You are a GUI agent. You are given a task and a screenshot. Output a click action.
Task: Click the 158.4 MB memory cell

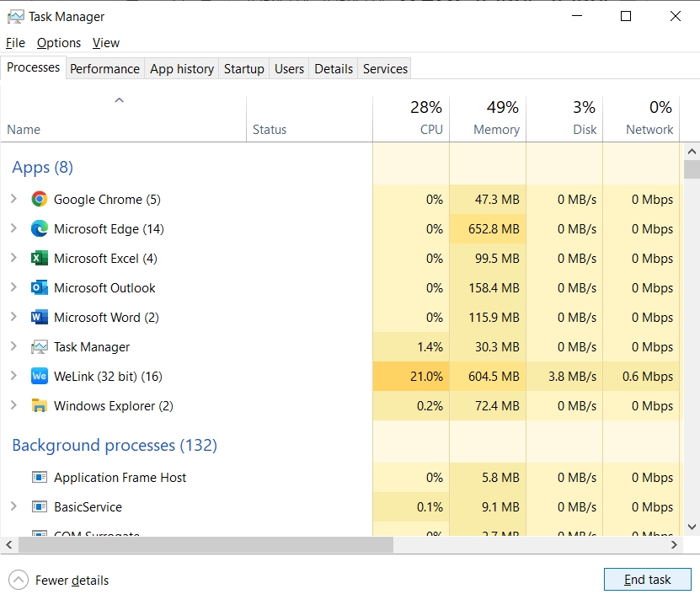point(488,287)
